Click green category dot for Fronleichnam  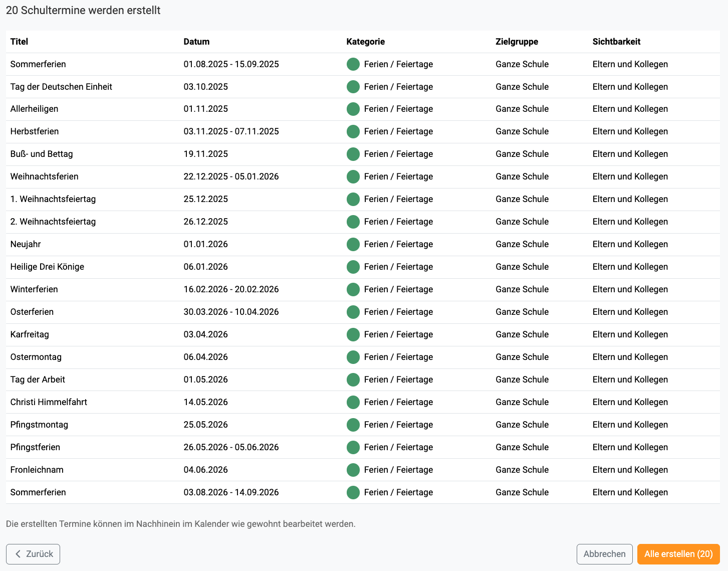[x=353, y=470]
